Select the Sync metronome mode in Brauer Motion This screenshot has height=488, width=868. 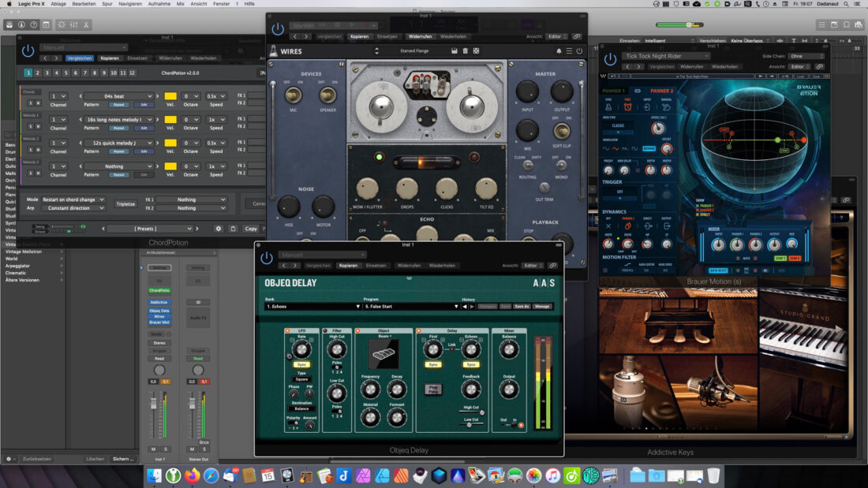click(x=608, y=106)
